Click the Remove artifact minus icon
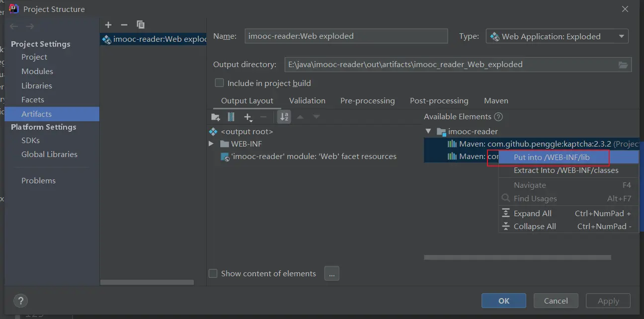The width and height of the screenshot is (644, 319). click(x=124, y=25)
